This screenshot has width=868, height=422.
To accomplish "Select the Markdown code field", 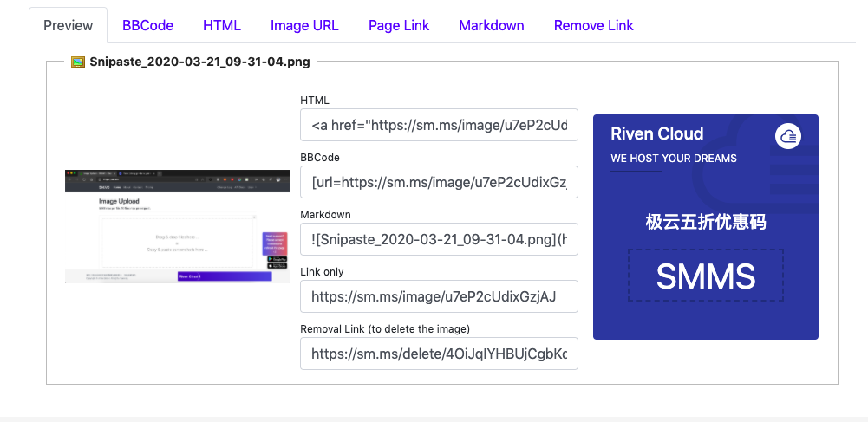I will pyautogui.click(x=439, y=239).
